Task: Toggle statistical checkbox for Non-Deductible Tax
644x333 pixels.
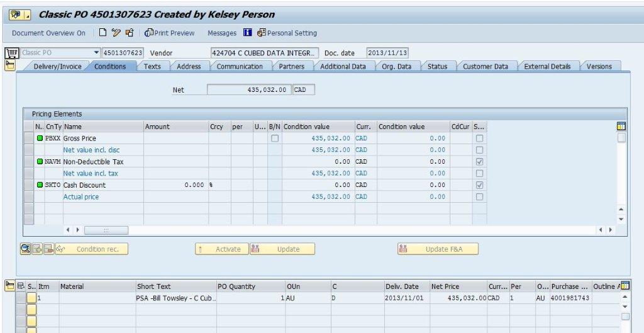Action: pyautogui.click(x=480, y=162)
